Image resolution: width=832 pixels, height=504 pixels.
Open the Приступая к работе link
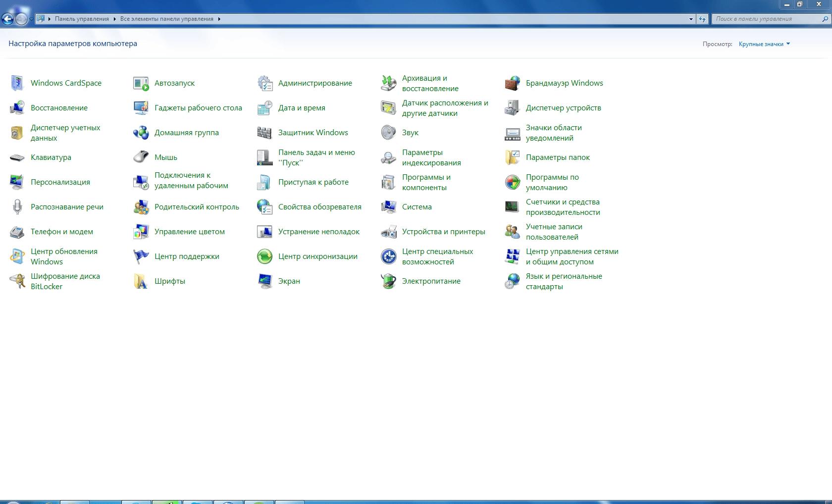pos(313,182)
